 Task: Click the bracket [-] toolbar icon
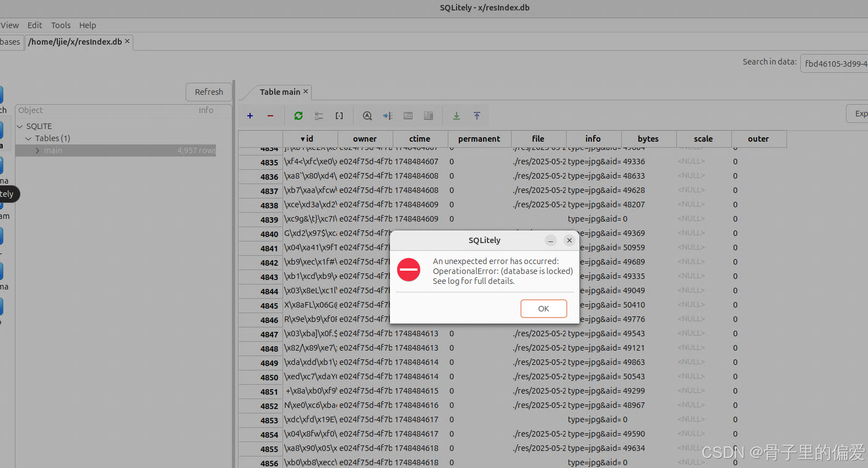339,116
